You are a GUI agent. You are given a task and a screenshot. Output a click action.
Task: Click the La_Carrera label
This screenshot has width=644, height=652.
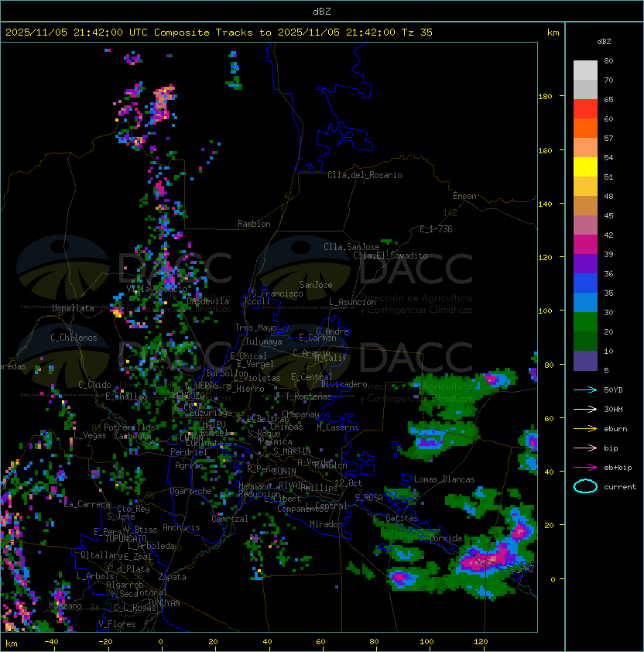tap(87, 504)
